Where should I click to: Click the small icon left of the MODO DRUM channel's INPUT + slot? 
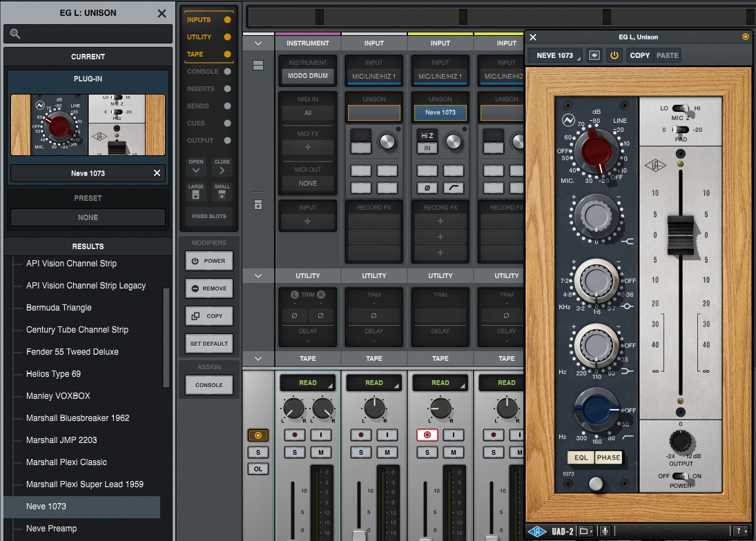[x=258, y=205]
